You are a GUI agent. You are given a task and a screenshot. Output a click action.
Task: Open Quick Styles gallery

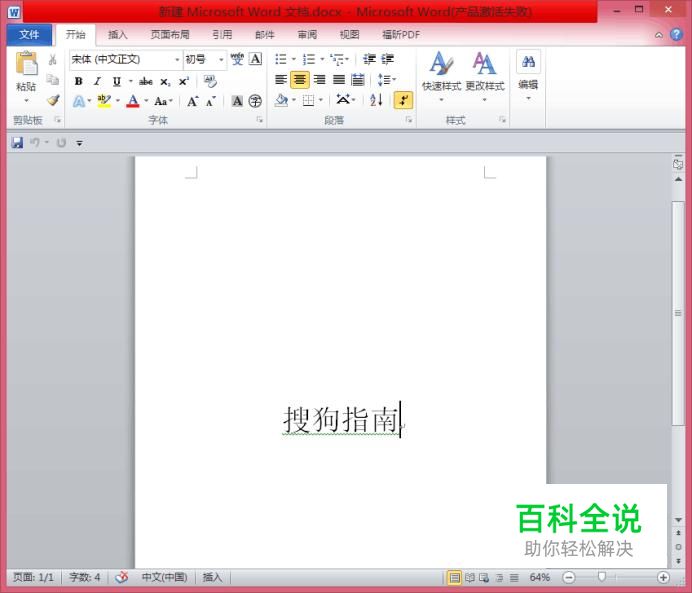click(441, 76)
